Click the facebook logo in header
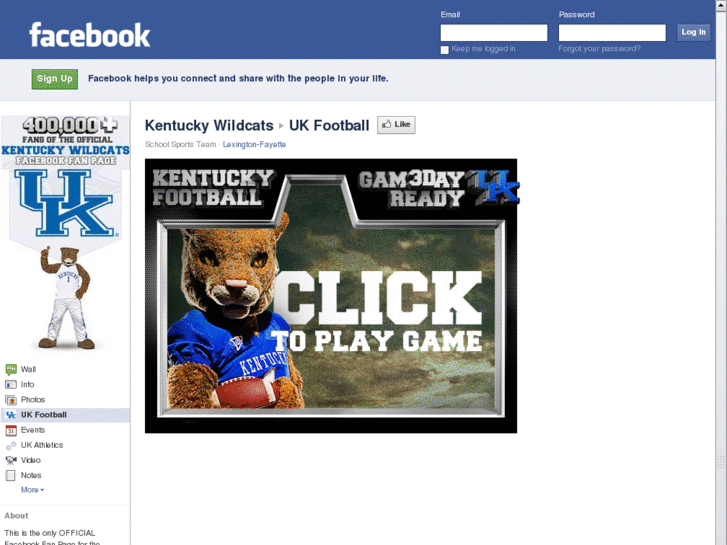 pos(89,35)
